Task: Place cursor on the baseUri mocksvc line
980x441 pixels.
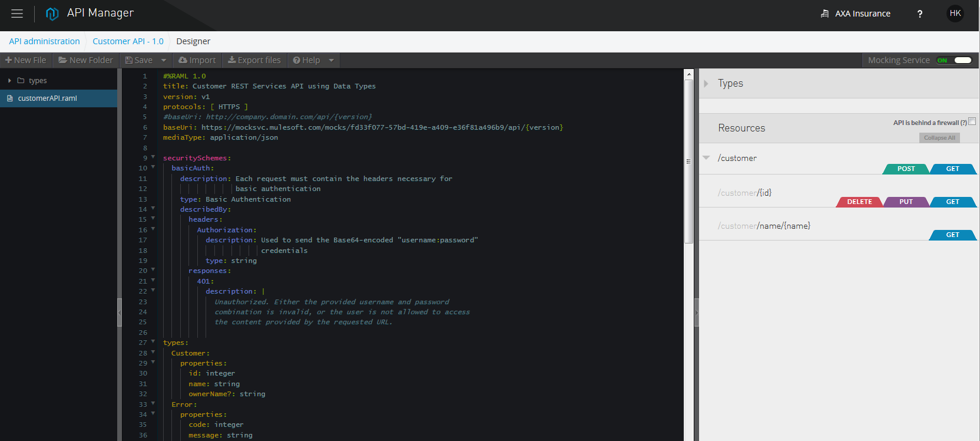Action: (x=363, y=127)
